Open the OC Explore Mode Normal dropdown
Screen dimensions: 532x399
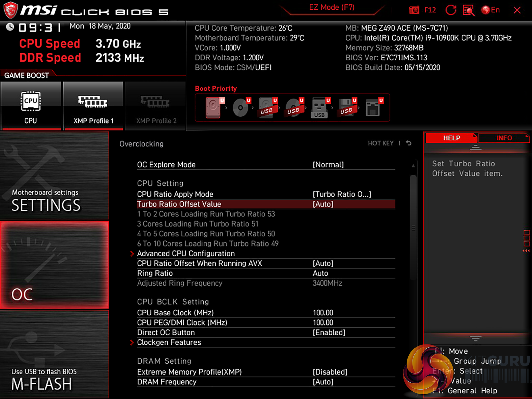[328, 165]
